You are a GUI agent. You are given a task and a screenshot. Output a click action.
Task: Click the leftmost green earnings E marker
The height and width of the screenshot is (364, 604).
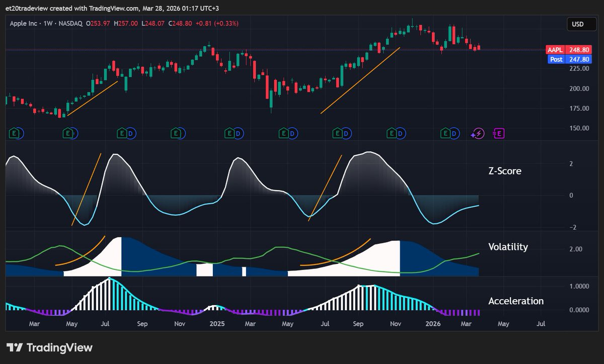coord(15,133)
